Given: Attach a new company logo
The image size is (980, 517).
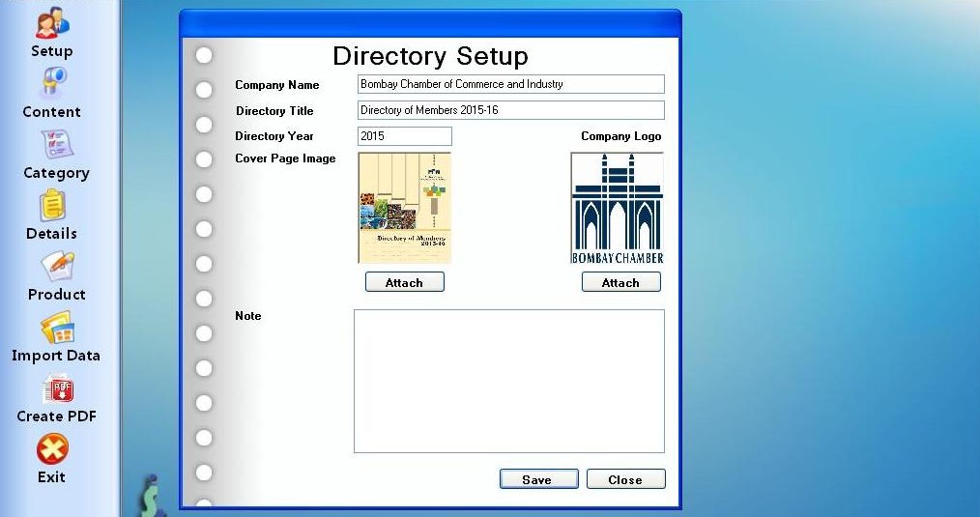Looking at the screenshot, I should (620, 282).
